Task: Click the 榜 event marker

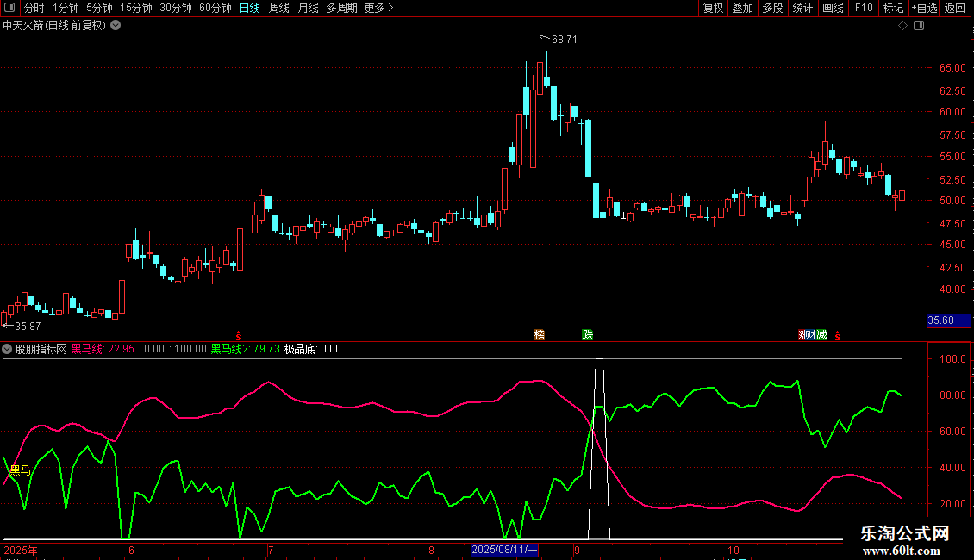Action: [540, 334]
